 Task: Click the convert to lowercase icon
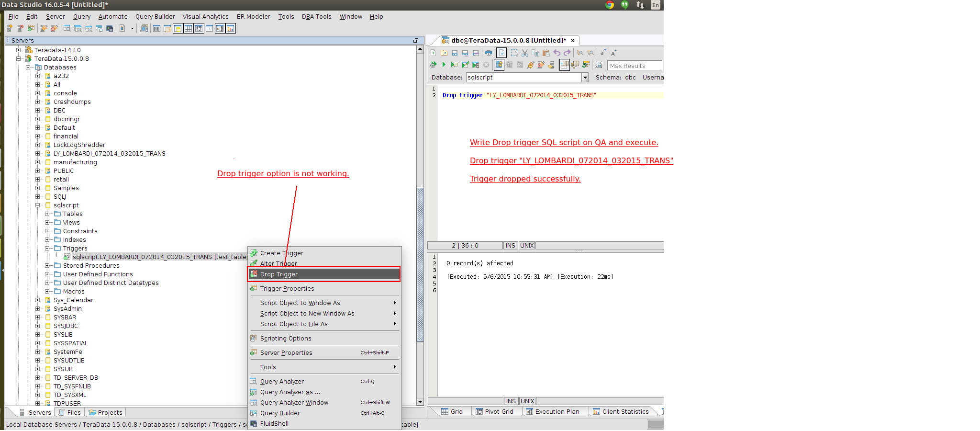pyautogui.click(x=603, y=53)
